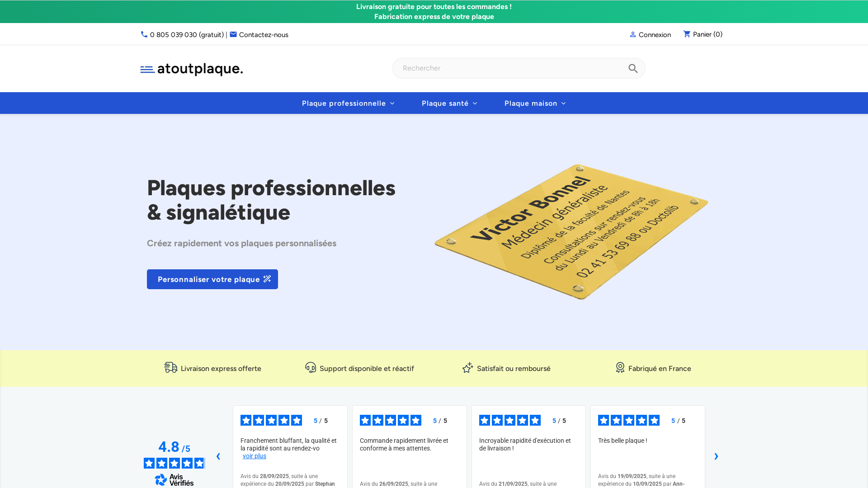Open the Contactez-nous link
The height and width of the screenshot is (488, 868).
264,34
